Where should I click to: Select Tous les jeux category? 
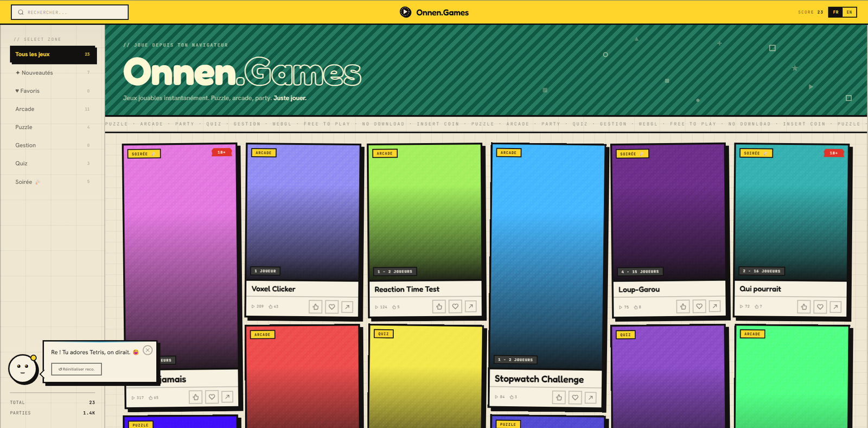click(53, 54)
